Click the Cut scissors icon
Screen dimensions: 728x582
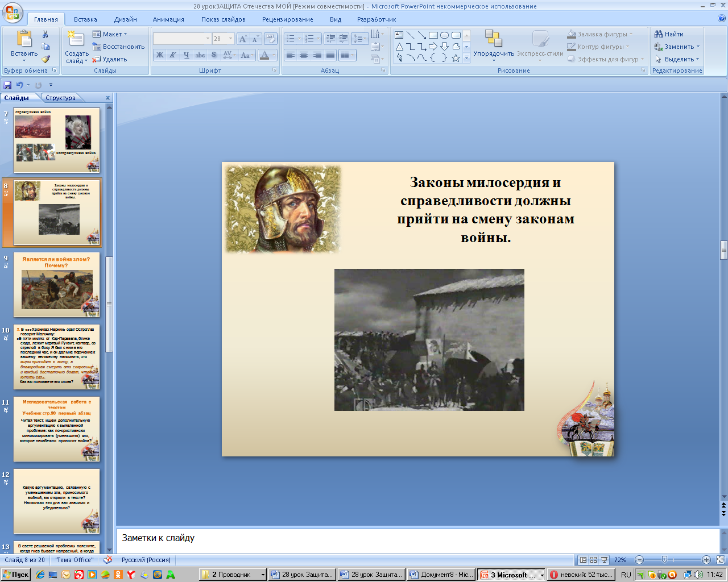pyautogui.click(x=45, y=35)
